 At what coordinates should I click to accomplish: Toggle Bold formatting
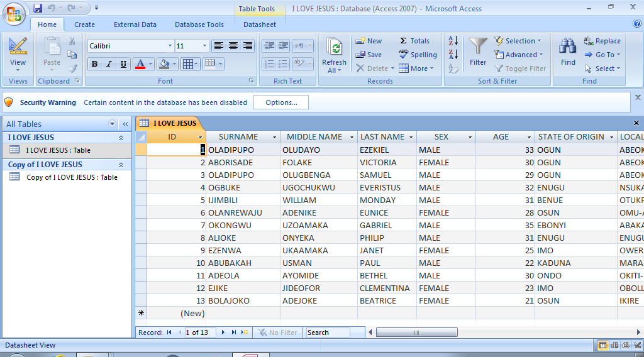[94, 64]
